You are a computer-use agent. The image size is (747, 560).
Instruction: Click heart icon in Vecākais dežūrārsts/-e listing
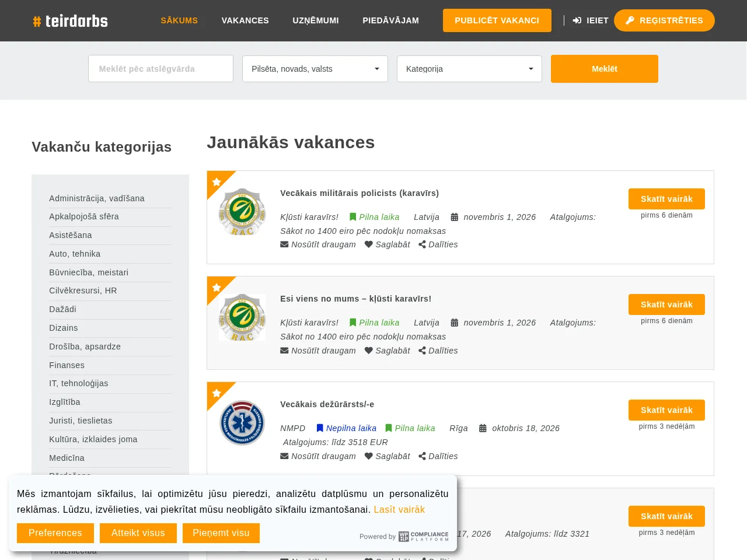coord(369,456)
